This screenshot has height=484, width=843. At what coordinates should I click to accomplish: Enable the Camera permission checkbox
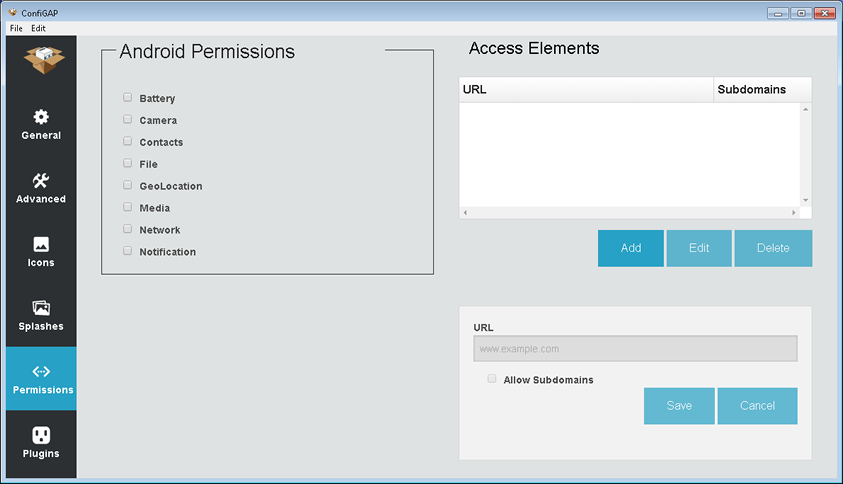[x=127, y=120]
